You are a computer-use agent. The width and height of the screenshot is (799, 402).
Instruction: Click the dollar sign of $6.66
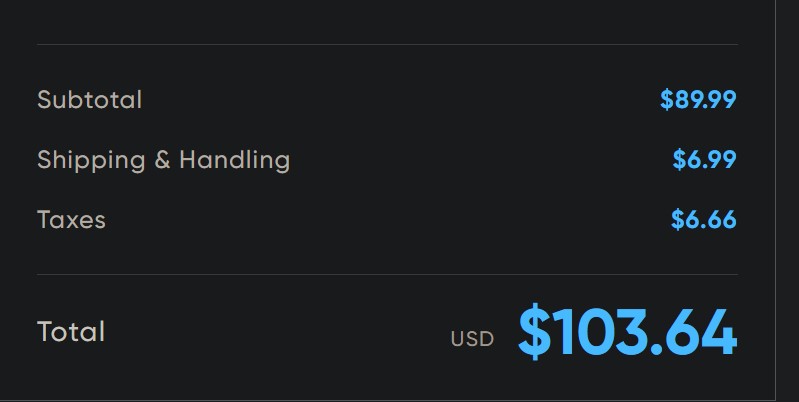[678, 220]
